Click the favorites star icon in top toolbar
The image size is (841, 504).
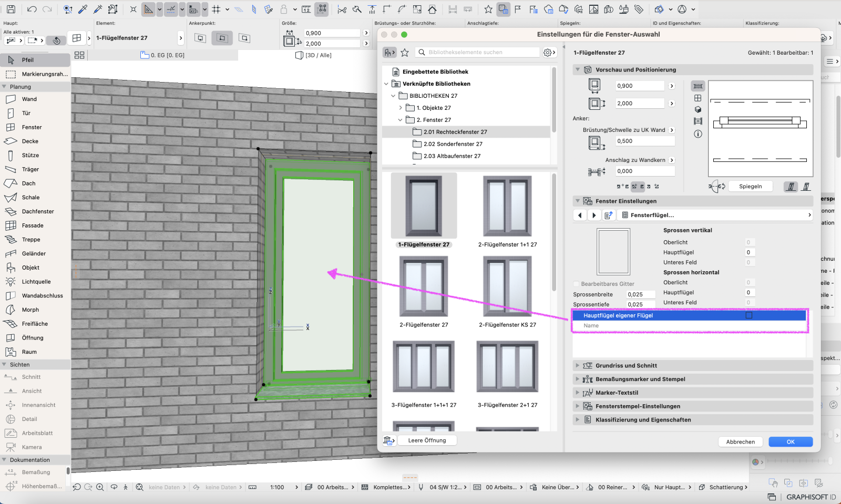(488, 9)
